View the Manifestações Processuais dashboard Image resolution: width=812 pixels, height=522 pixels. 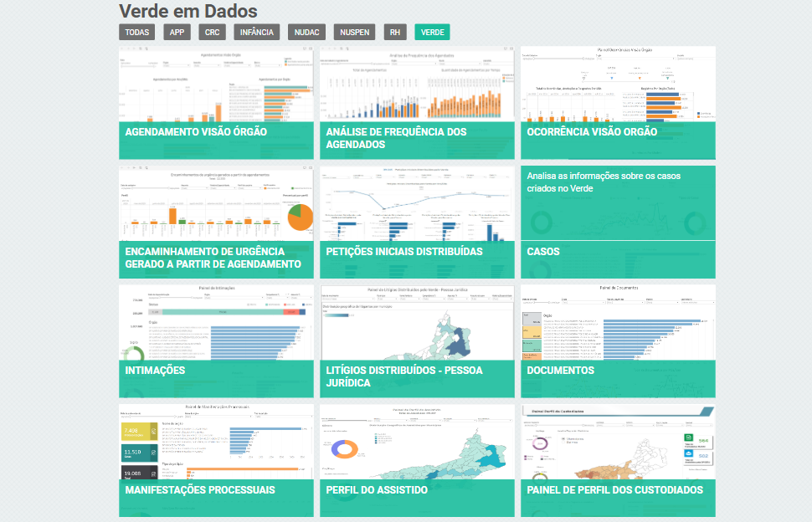216,461
